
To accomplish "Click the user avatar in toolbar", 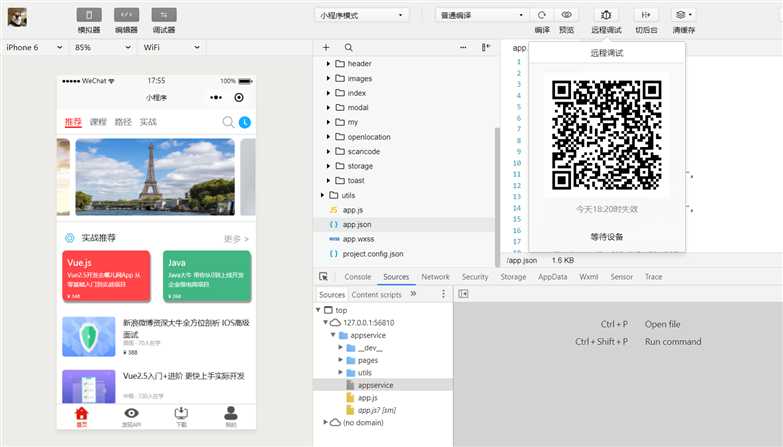I will pos(17,18).
